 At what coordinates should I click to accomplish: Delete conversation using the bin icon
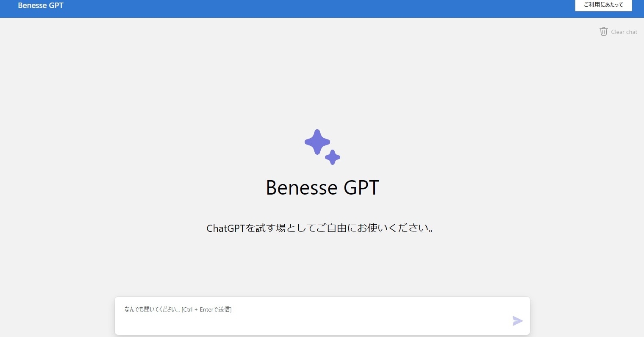click(x=604, y=31)
